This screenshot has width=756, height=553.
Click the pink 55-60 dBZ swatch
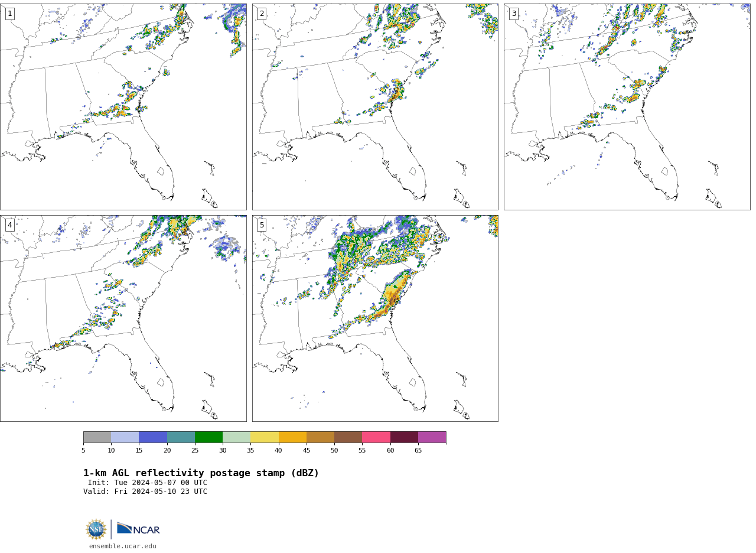click(376, 437)
